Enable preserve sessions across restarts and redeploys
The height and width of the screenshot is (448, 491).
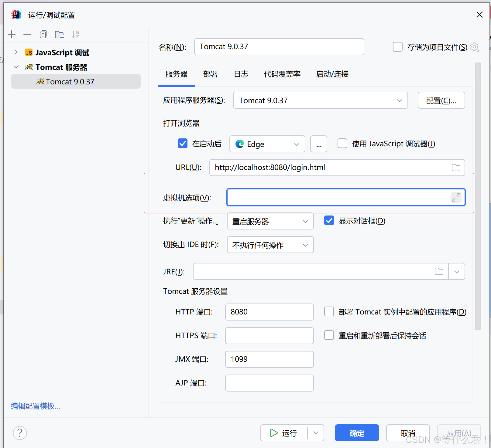[329, 335]
